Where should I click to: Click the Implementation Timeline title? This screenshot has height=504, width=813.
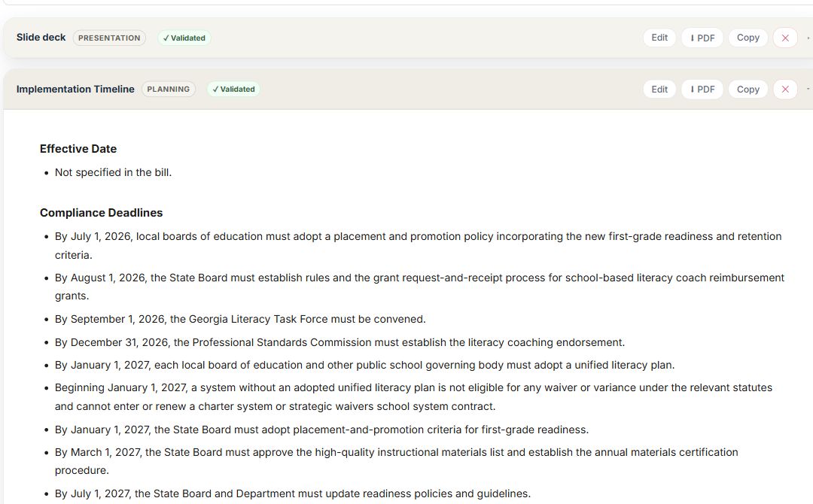75,89
